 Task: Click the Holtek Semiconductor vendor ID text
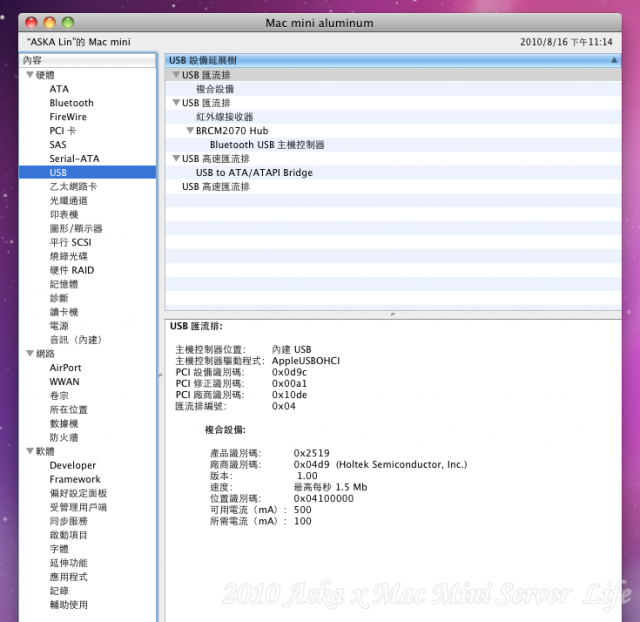[401, 464]
